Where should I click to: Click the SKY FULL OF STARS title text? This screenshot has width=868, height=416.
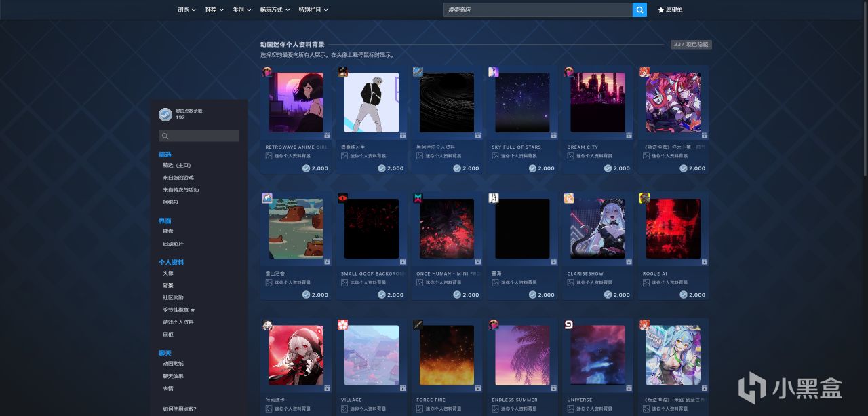[516, 147]
